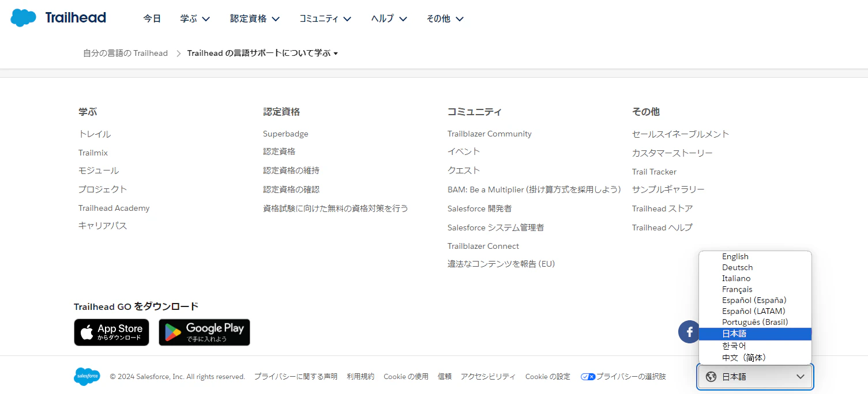Open the クエスト link
Screen dimensions: 868x394
click(464, 171)
